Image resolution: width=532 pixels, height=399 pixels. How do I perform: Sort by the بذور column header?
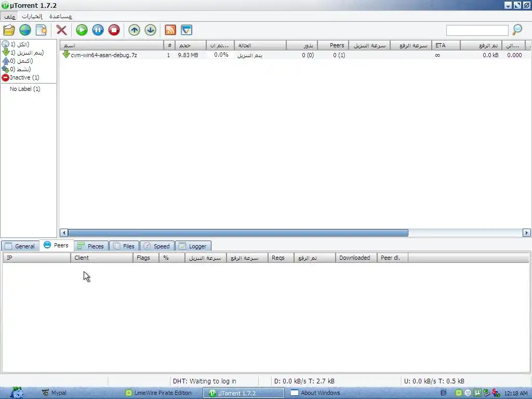[302, 46]
